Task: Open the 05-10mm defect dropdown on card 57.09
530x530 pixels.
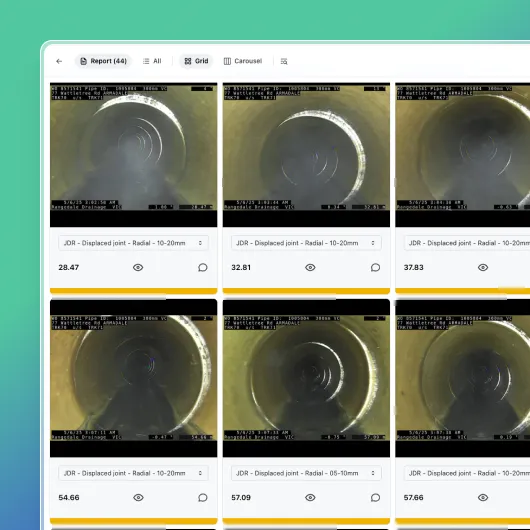Action: [306, 473]
